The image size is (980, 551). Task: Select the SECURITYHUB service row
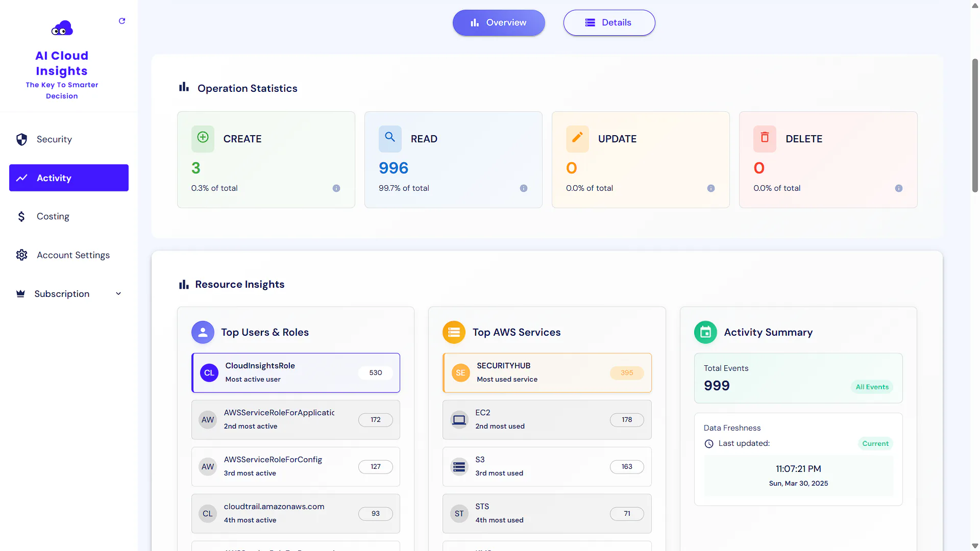[547, 373]
